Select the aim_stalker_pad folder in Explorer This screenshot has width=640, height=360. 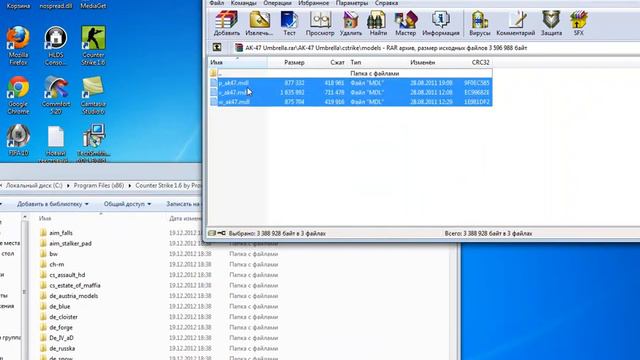click(70, 243)
